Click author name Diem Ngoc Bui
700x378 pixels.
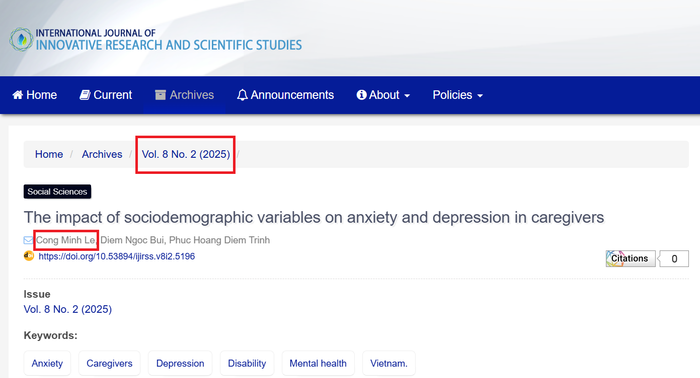tap(132, 240)
